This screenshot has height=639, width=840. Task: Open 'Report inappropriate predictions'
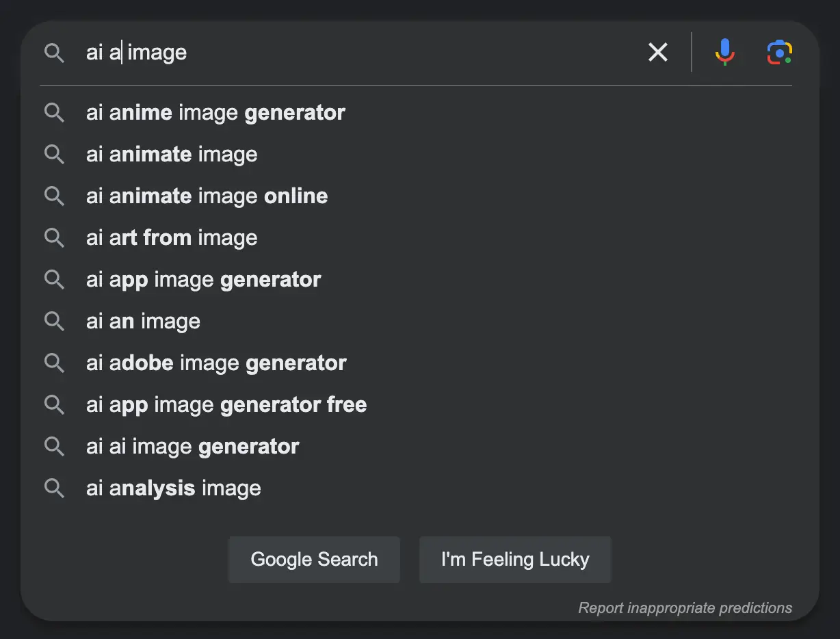point(685,608)
